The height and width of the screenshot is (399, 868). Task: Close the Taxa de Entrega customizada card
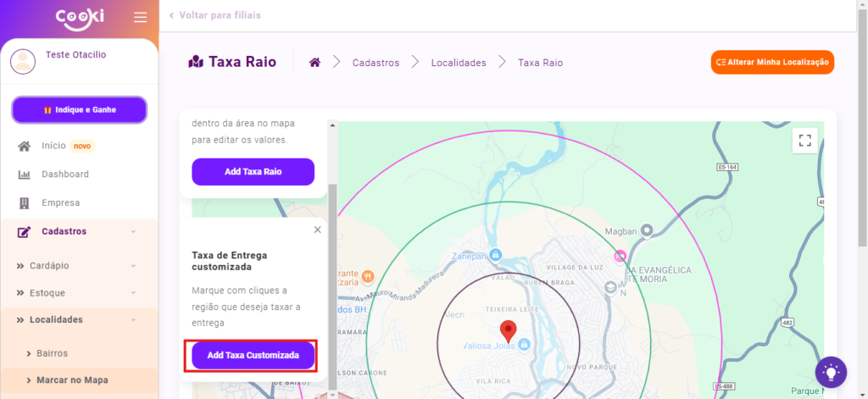tap(318, 230)
